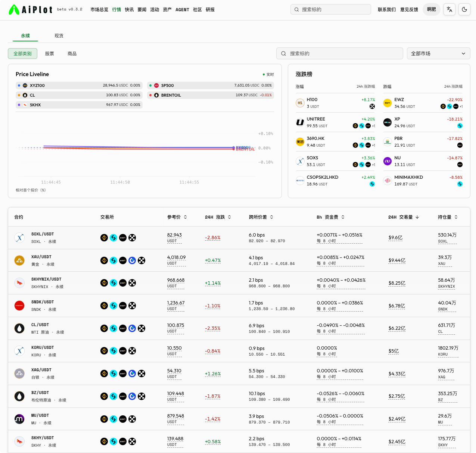Click the MU token icon in the table
Image resolution: width=476 pixels, height=453 pixels.
pyautogui.click(x=19, y=419)
